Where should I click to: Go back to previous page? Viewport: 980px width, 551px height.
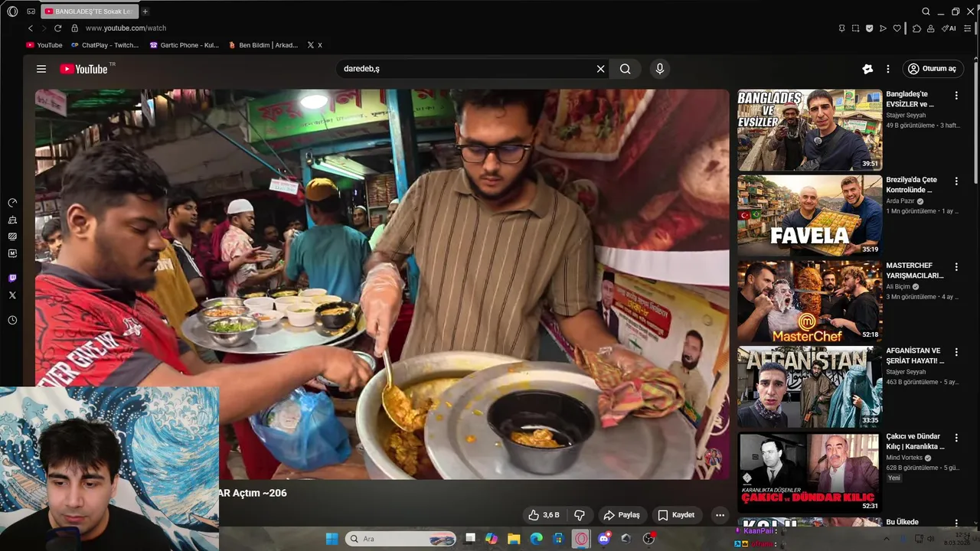(x=31, y=28)
